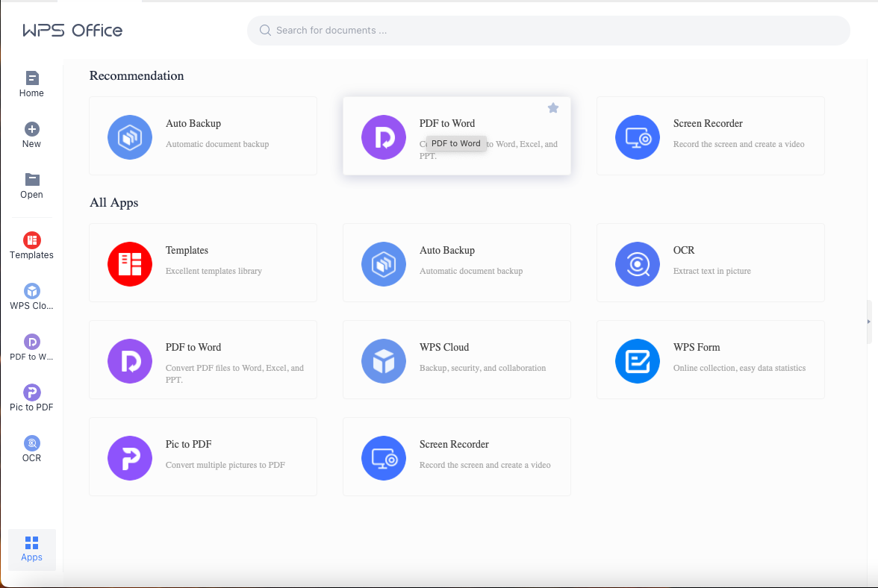Click Auto Backup icon under Recommendation
The width and height of the screenshot is (878, 588).
pyautogui.click(x=130, y=137)
